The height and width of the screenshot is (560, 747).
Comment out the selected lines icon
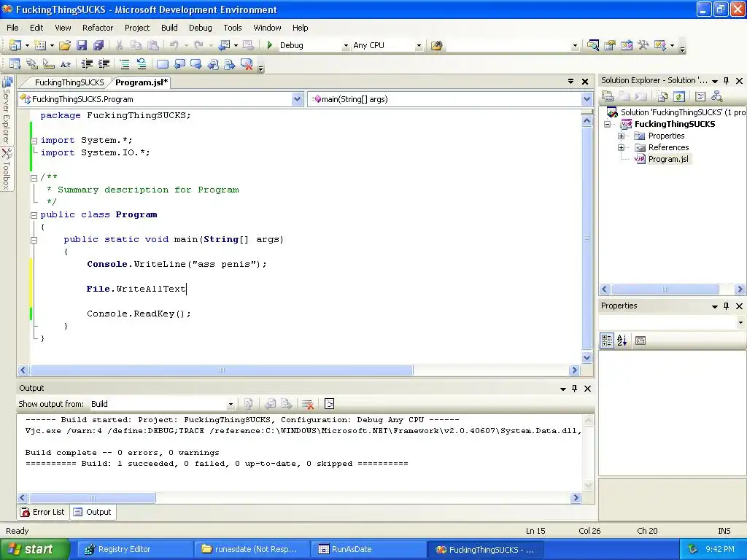(124, 64)
